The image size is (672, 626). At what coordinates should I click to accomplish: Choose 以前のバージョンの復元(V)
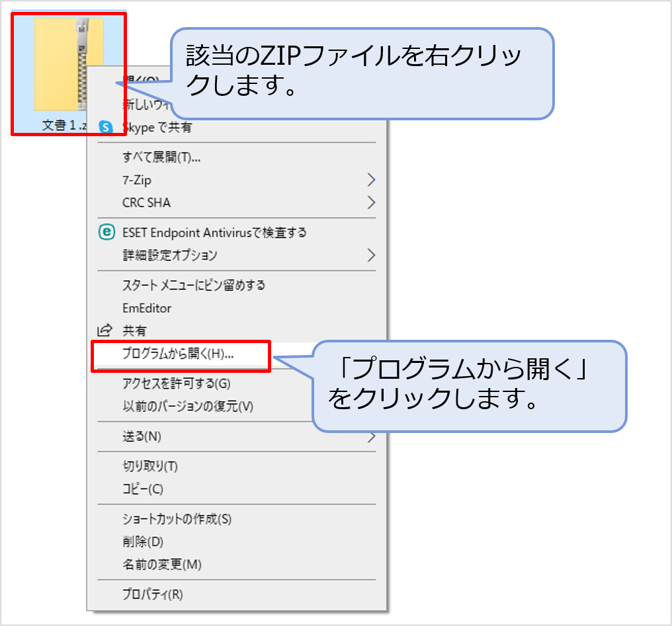click(188, 406)
